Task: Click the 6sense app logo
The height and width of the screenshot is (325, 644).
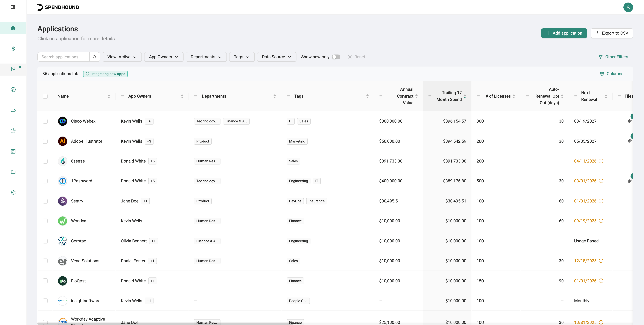Action: (62, 161)
